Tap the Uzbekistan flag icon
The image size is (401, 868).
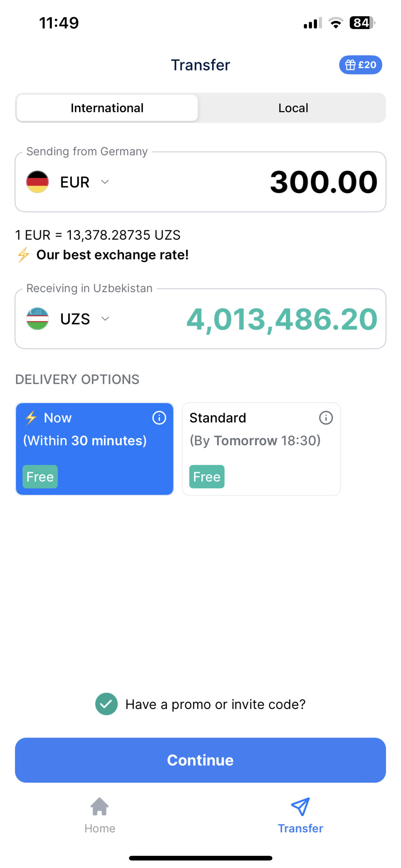[x=37, y=318]
